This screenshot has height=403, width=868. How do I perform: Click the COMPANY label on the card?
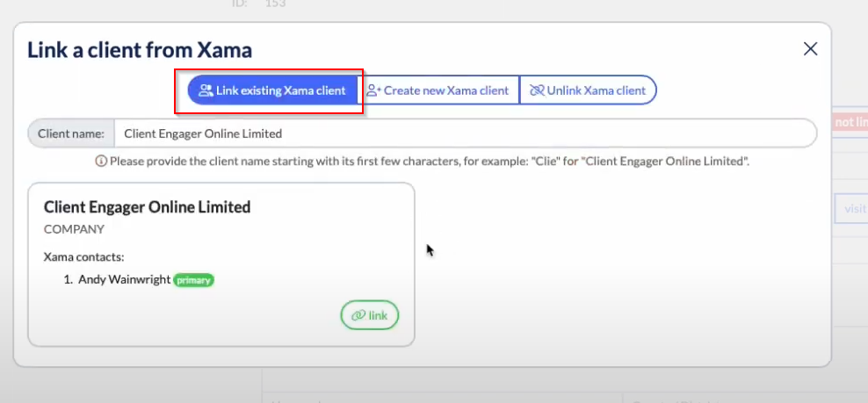[74, 229]
